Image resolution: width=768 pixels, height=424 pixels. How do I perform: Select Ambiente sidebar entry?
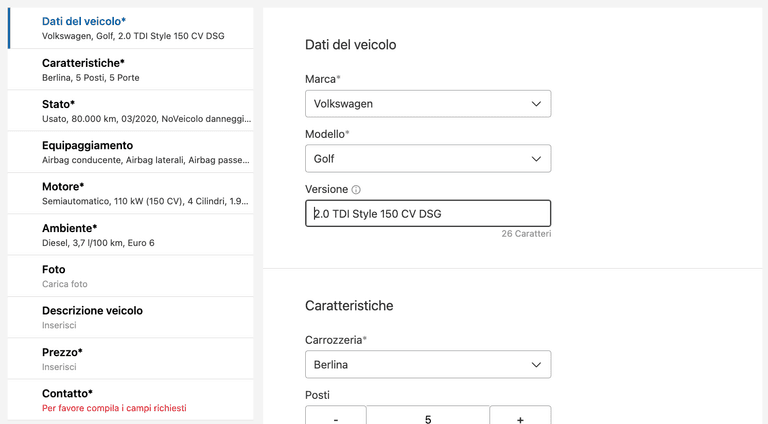pyautogui.click(x=131, y=235)
